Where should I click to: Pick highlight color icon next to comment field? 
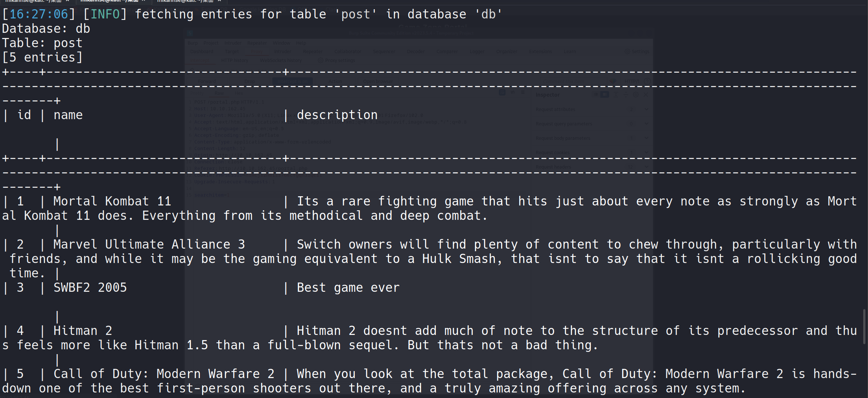pyautogui.click(x=612, y=81)
